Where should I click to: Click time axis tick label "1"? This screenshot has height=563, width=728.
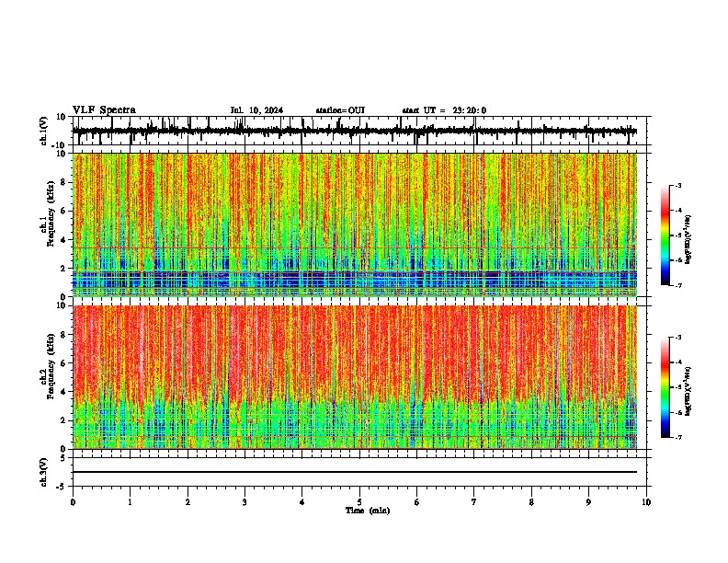(x=130, y=502)
